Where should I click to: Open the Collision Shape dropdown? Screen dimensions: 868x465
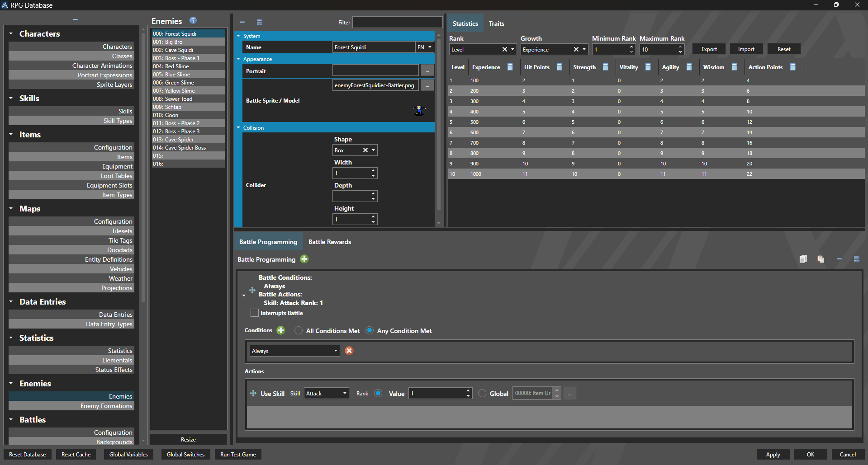point(373,150)
